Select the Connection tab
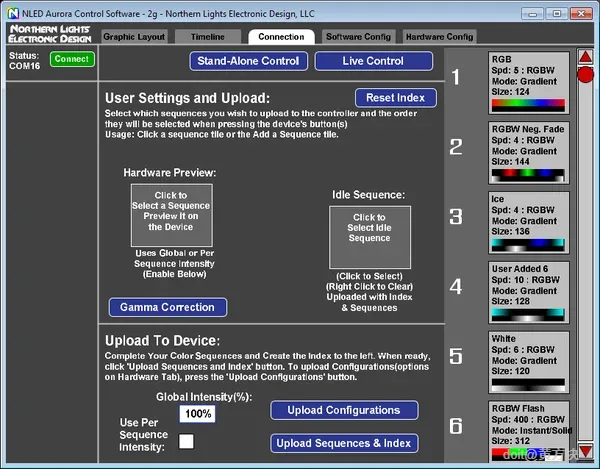Screen dimensions: 600x469 click(281, 37)
